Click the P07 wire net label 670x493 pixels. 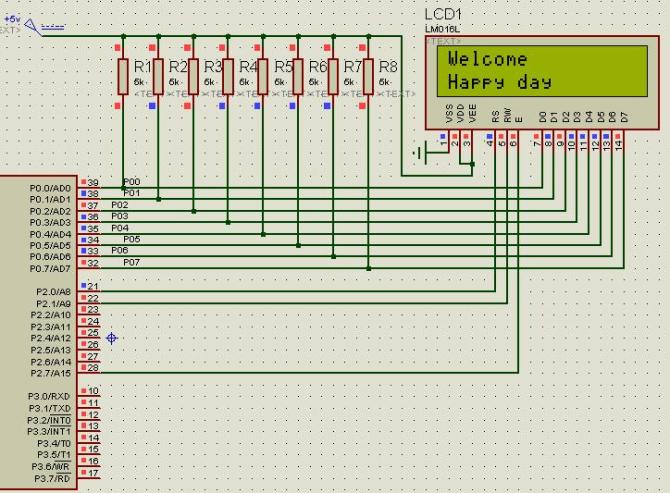click(132, 262)
